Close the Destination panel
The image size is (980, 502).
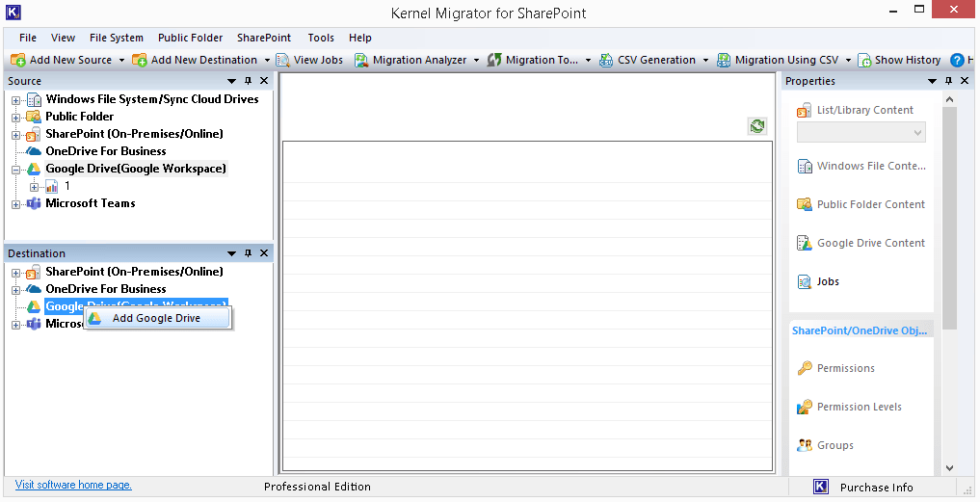click(x=264, y=253)
